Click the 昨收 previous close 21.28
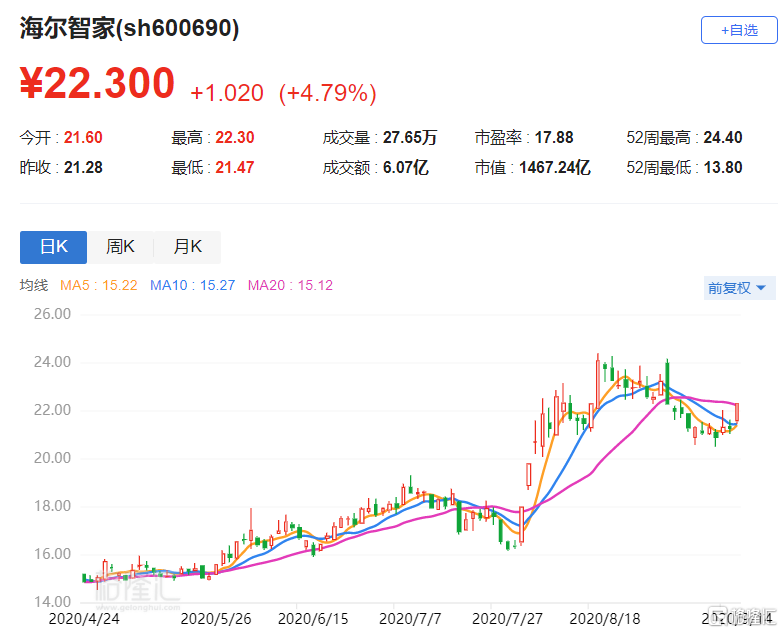The width and height of the screenshot is (783, 633). pyautogui.click(x=83, y=168)
